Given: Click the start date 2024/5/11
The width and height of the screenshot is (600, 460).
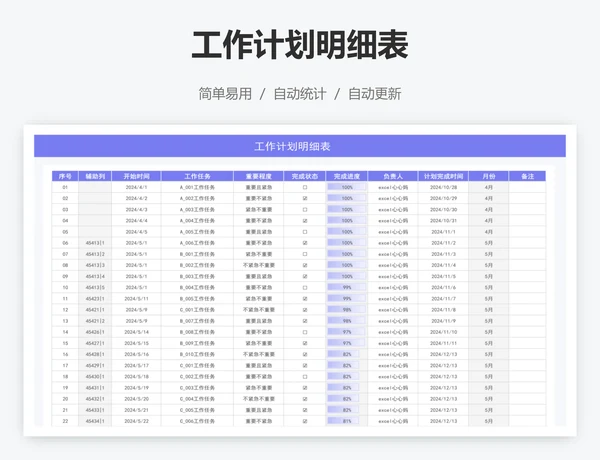Looking at the screenshot, I should 136,299.
